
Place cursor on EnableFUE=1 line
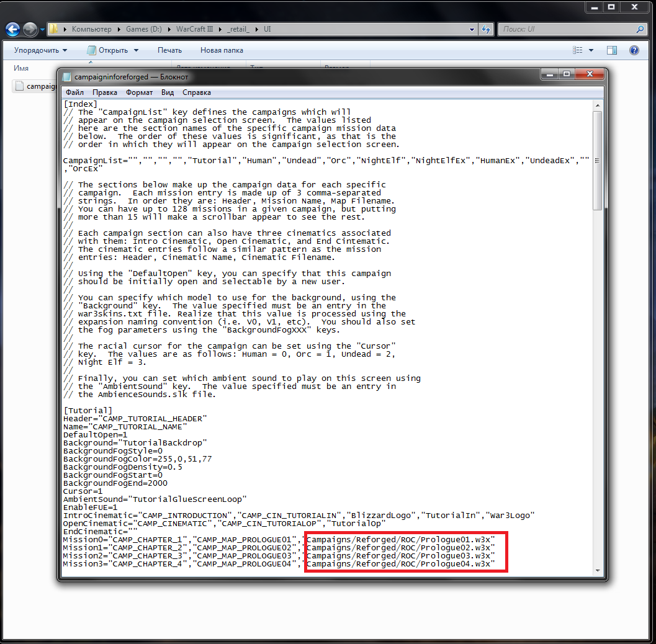(91, 508)
